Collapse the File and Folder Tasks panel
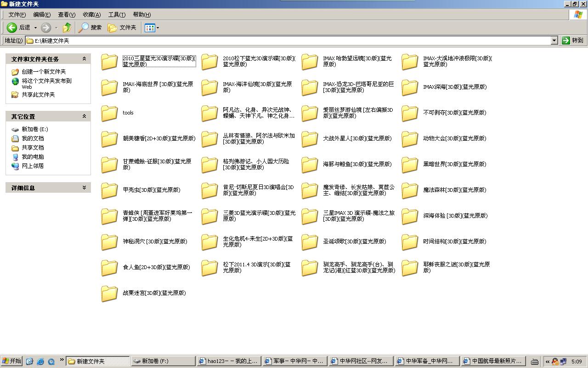This screenshot has height=368, width=588. (x=84, y=59)
